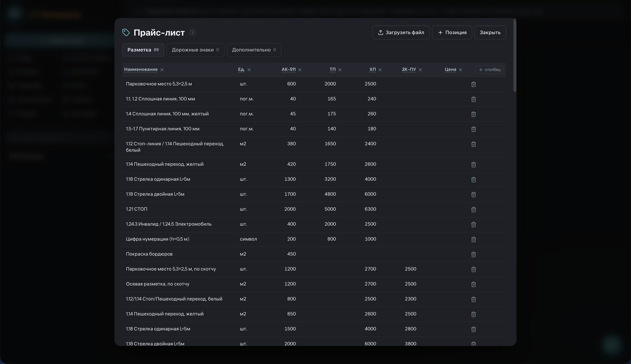Screen dimensions: 631x364
Task: Edit the 1650 value in the ТП column
Action: click(x=330, y=144)
